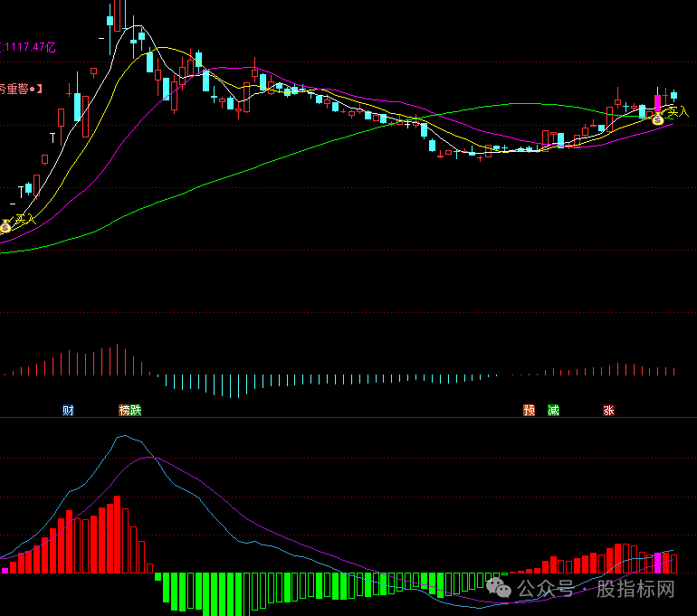Click the orange 榜 event marker
This screenshot has width=697, height=616.
point(125,410)
